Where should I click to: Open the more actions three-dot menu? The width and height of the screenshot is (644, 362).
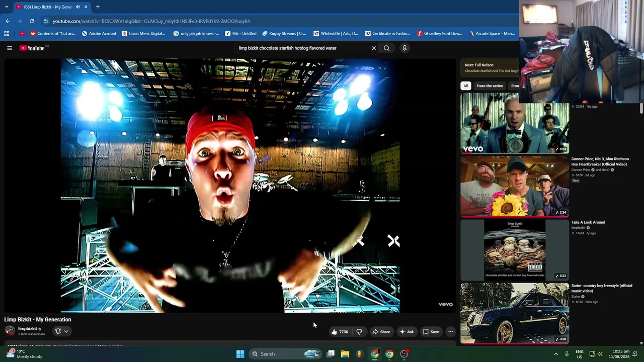click(x=451, y=332)
